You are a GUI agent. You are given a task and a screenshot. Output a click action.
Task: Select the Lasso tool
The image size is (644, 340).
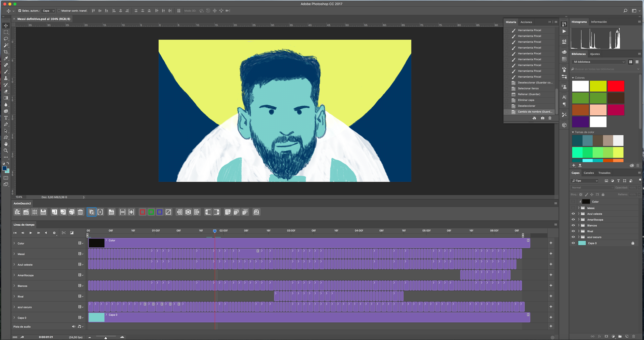coord(6,39)
